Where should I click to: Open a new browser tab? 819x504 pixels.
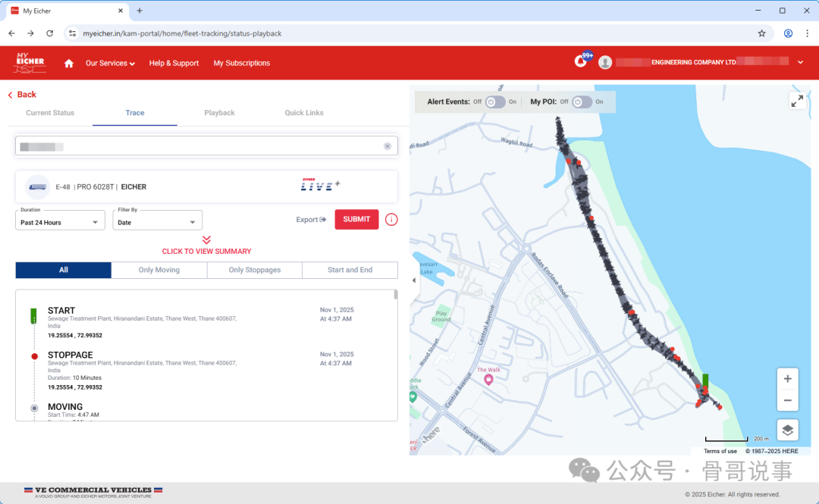pos(140,11)
